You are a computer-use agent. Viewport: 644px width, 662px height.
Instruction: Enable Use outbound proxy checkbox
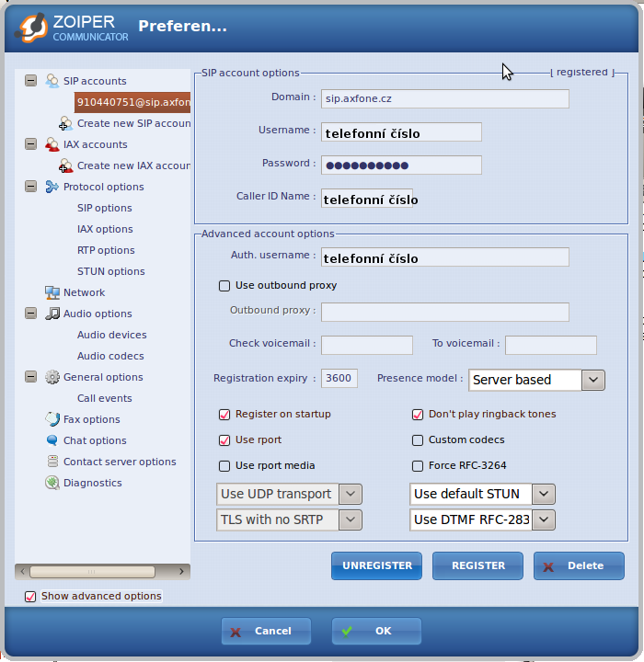pos(224,286)
